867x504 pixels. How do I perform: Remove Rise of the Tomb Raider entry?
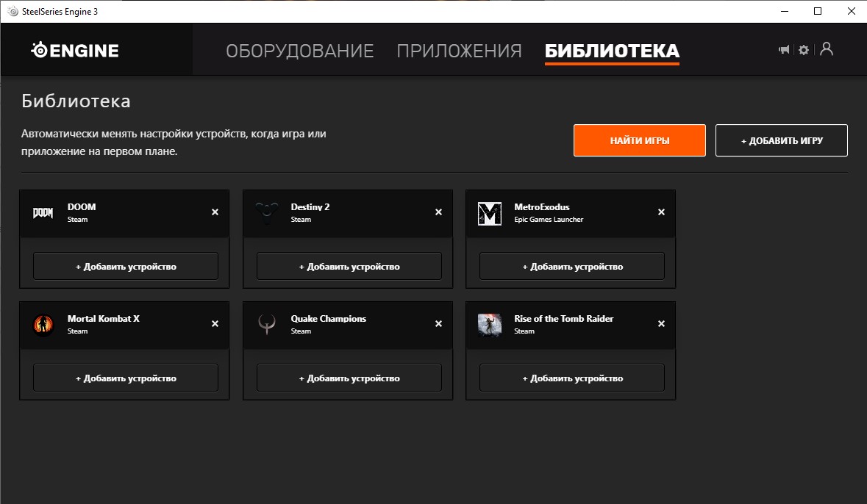click(661, 324)
